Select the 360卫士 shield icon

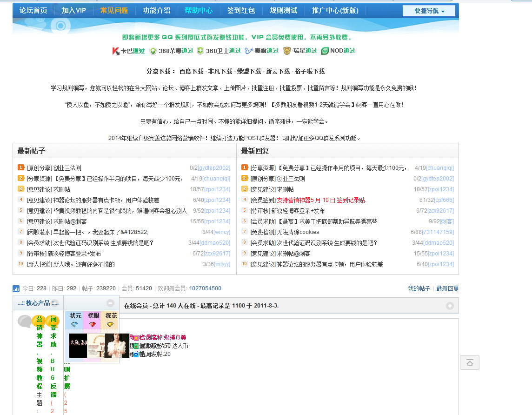click(x=199, y=52)
